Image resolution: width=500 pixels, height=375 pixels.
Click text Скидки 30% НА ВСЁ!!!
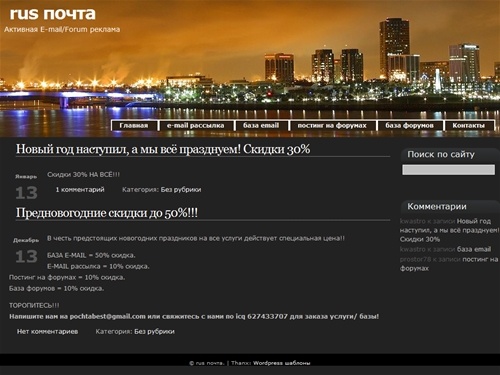point(83,174)
